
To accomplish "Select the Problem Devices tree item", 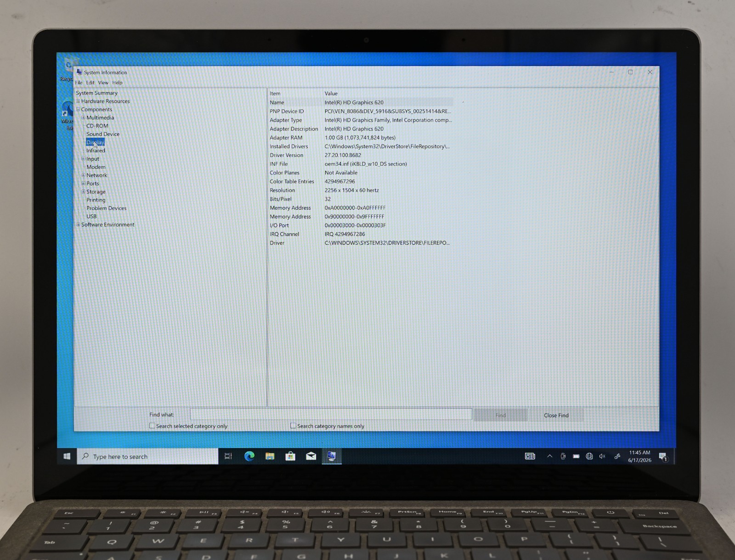I will click(x=107, y=208).
